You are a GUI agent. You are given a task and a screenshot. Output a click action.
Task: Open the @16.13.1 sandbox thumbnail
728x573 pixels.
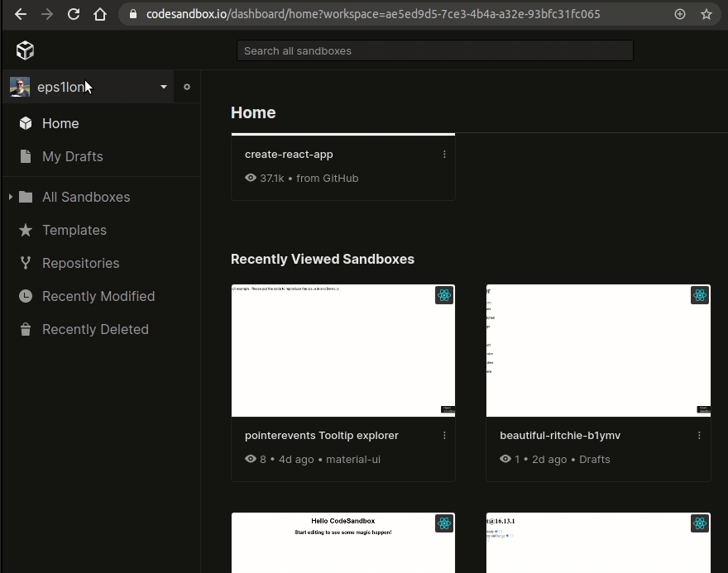[x=598, y=543]
